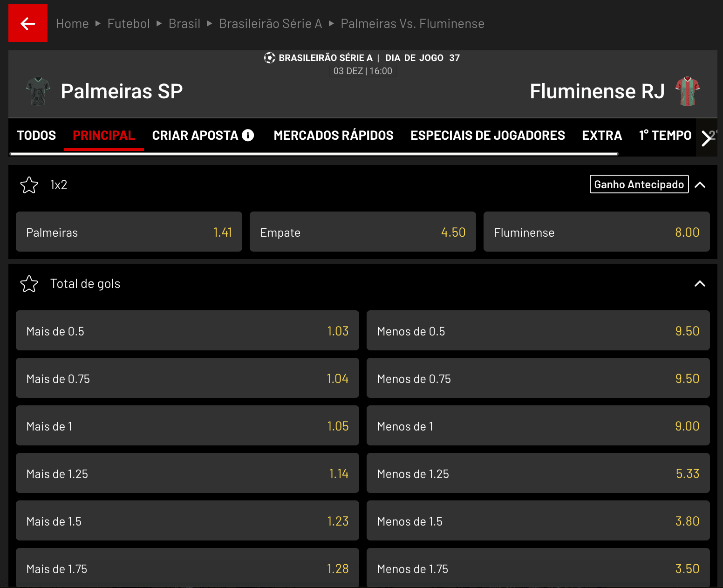Click the Fluminense RJ jersey icon
Image resolution: width=723 pixels, height=588 pixels.
coord(688,91)
